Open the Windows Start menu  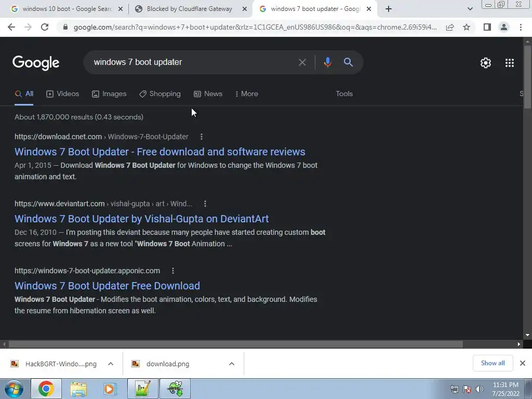coord(14,389)
